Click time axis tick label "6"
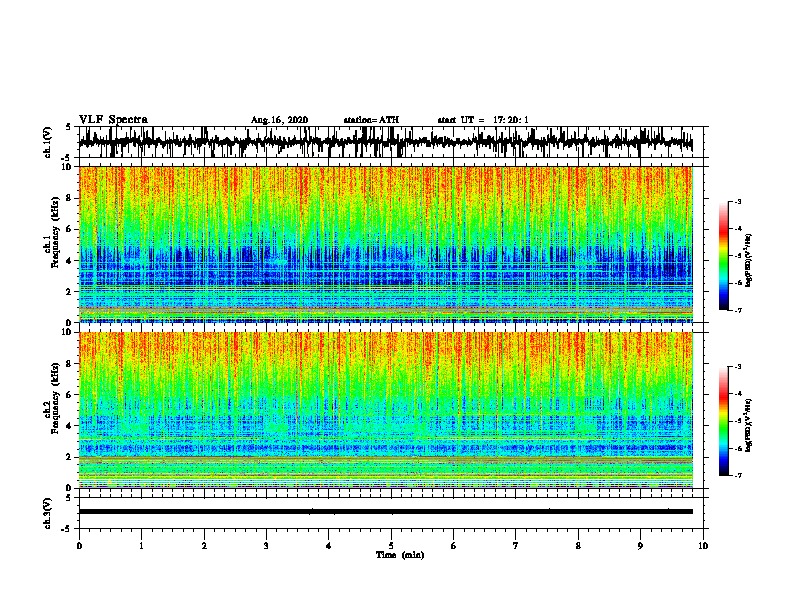Image resolution: width=792 pixels, height=612 pixels. pos(454,546)
